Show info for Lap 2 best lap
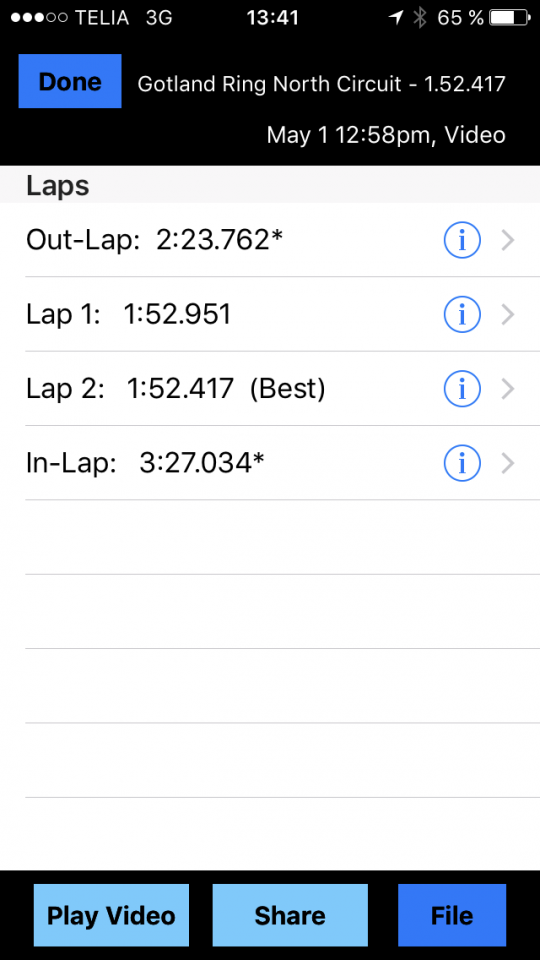The width and height of the screenshot is (540, 960). click(x=462, y=389)
